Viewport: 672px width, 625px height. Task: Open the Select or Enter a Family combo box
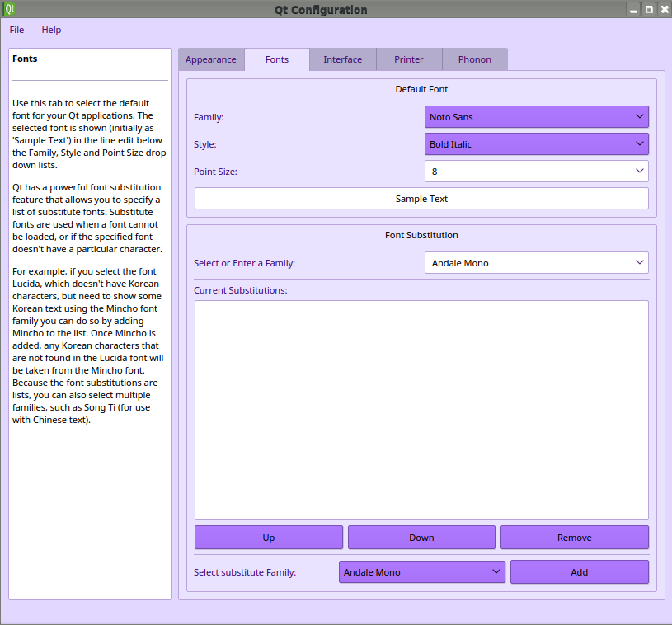pos(536,263)
